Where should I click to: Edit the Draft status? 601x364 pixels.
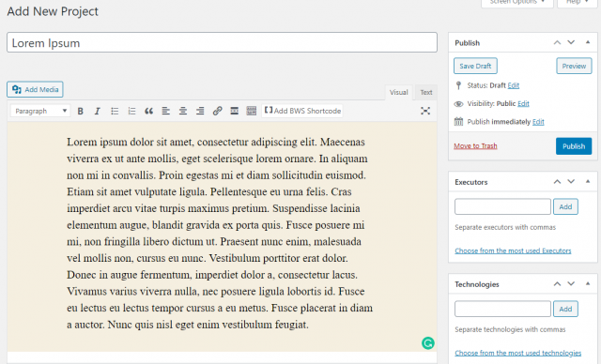(514, 85)
